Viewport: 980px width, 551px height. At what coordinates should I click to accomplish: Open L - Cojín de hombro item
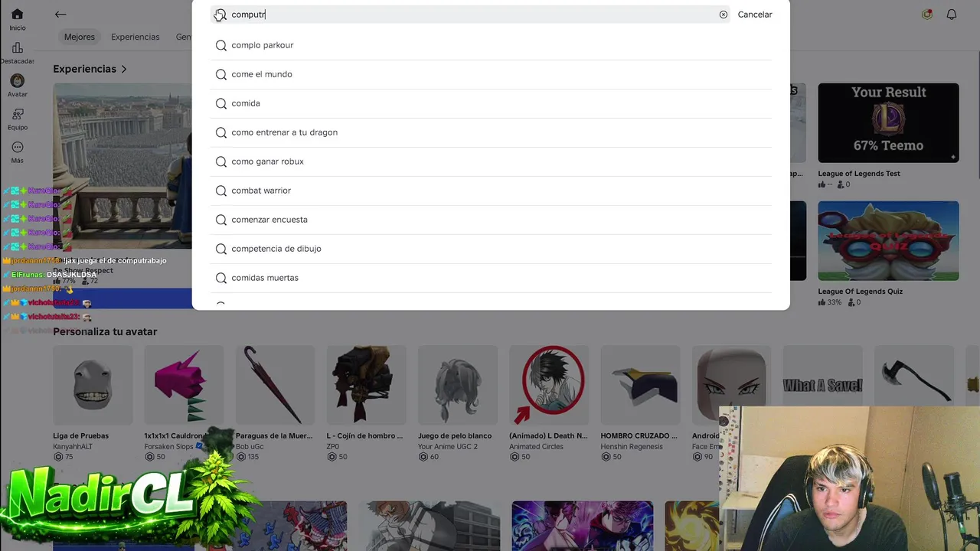(x=366, y=386)
